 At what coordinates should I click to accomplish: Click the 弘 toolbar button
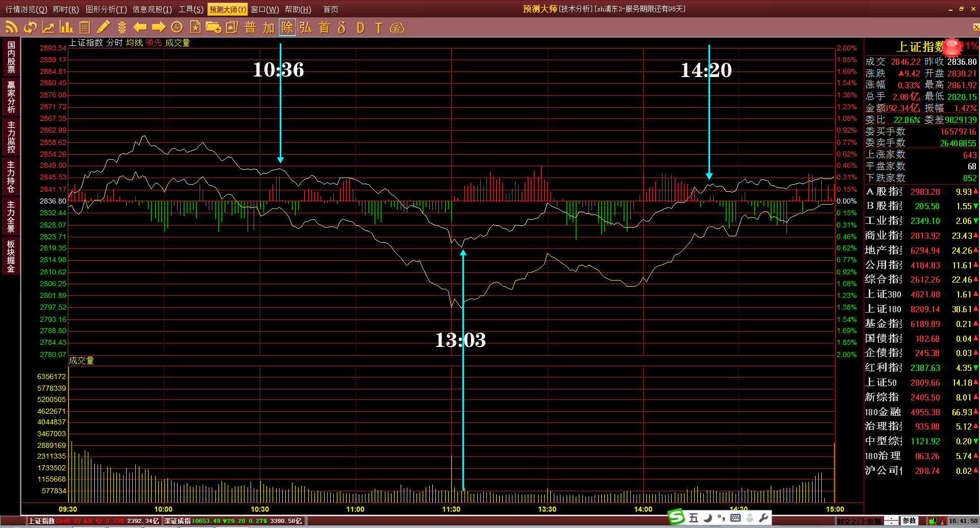(305, 27)
